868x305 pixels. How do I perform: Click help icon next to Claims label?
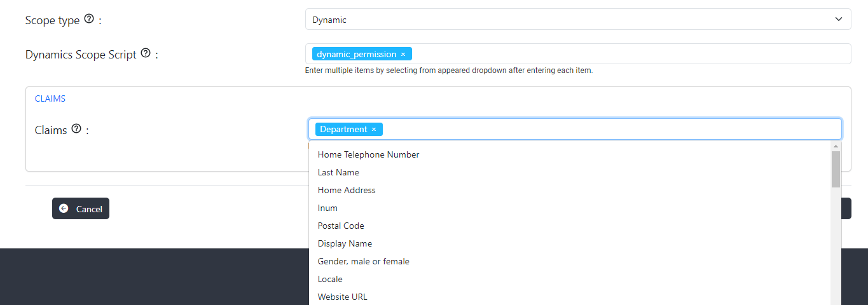[76, 129]
